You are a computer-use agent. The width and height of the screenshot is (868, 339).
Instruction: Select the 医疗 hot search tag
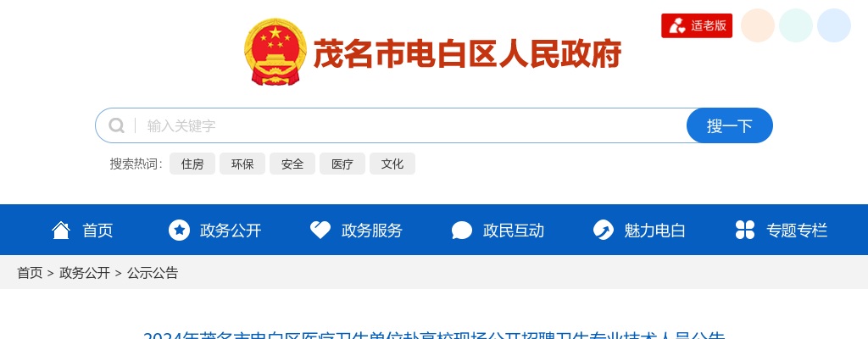point(342,164)
